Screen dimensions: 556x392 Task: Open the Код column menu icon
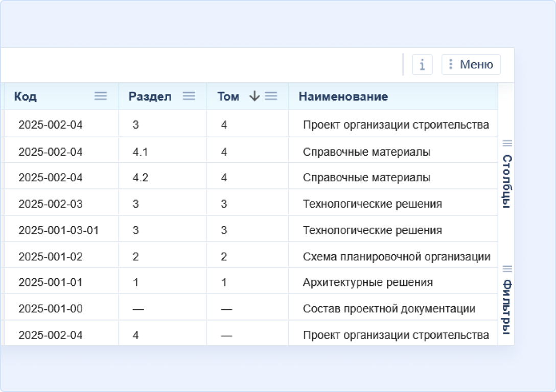pos(101,96)
